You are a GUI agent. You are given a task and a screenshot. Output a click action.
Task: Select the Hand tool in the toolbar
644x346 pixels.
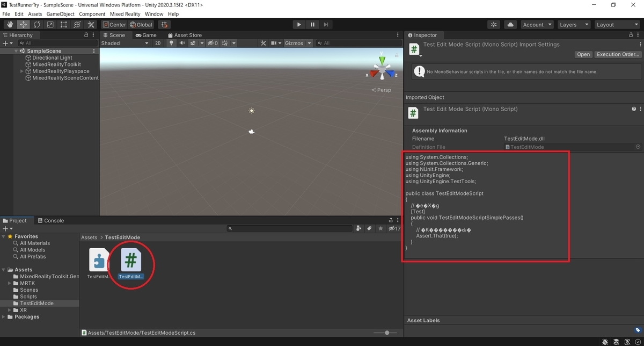tap(9, 24)
